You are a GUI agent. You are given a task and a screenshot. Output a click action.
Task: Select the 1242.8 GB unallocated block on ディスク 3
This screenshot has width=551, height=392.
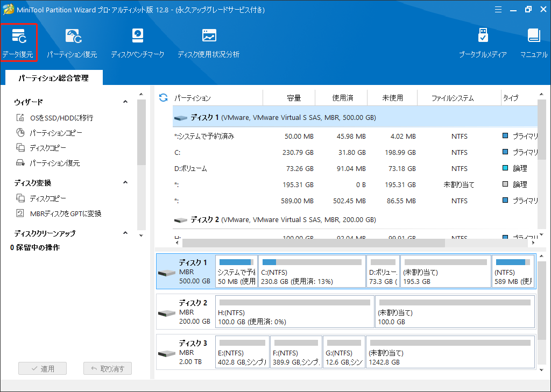point(450,352)
